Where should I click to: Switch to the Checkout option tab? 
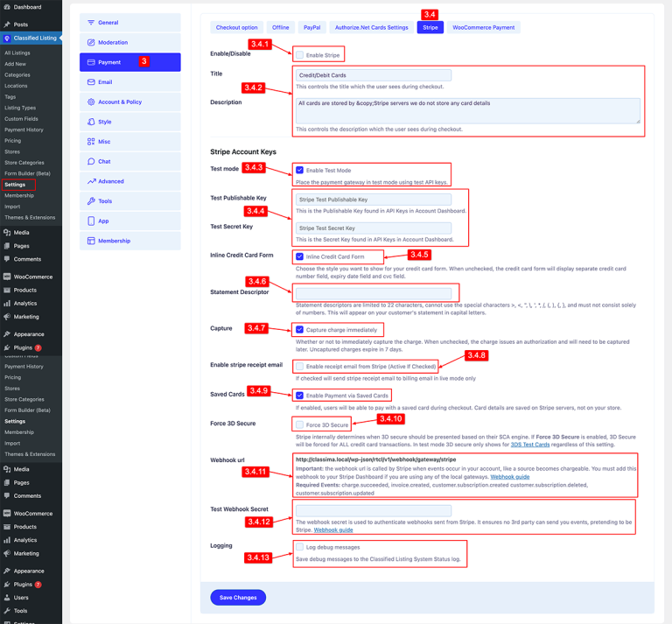pyautogui.click(x=236, y=27)
